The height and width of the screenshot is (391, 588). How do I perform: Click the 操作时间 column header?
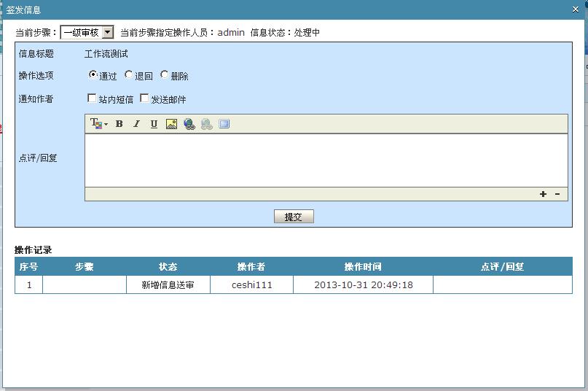click(363, 267)
